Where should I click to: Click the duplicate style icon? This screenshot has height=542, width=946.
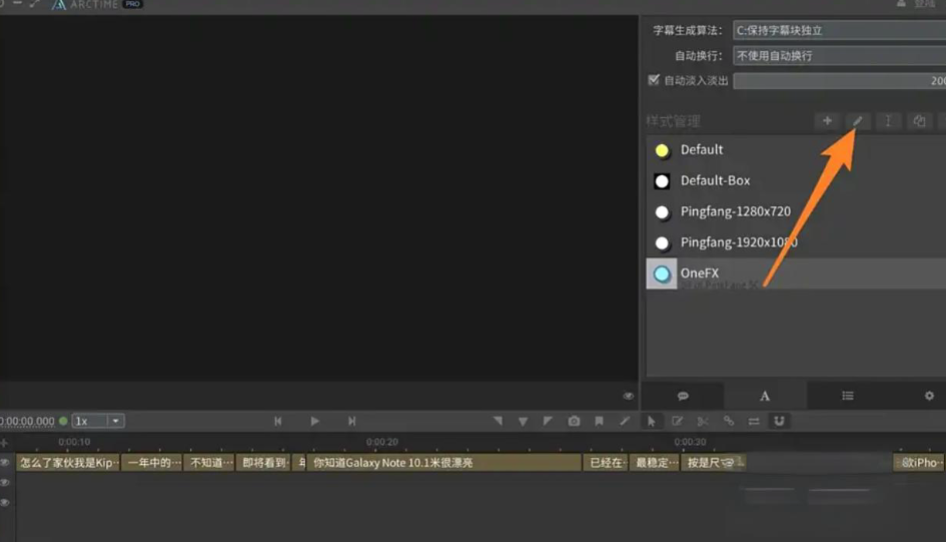918,121
